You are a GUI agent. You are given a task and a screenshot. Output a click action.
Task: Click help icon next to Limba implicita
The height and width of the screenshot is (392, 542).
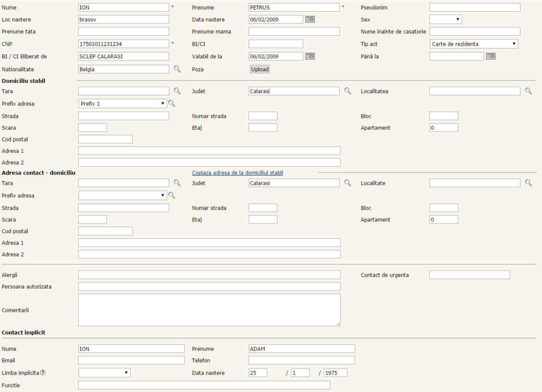coord(43,373)
